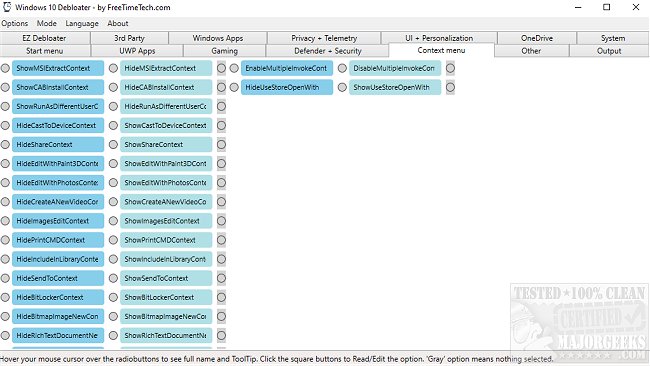The image size is (650, 366).
Task: Choose the HideShareContext radio option
Action: click(x=5, y=145)
